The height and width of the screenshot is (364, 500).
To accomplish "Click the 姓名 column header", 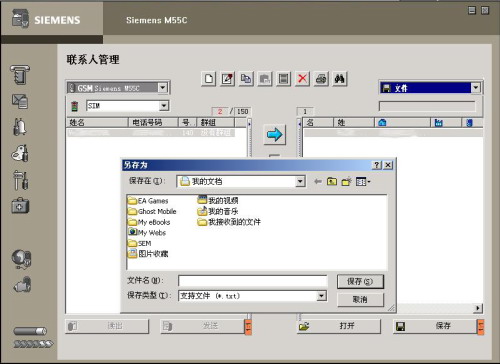I will click(x=97, y=123).
